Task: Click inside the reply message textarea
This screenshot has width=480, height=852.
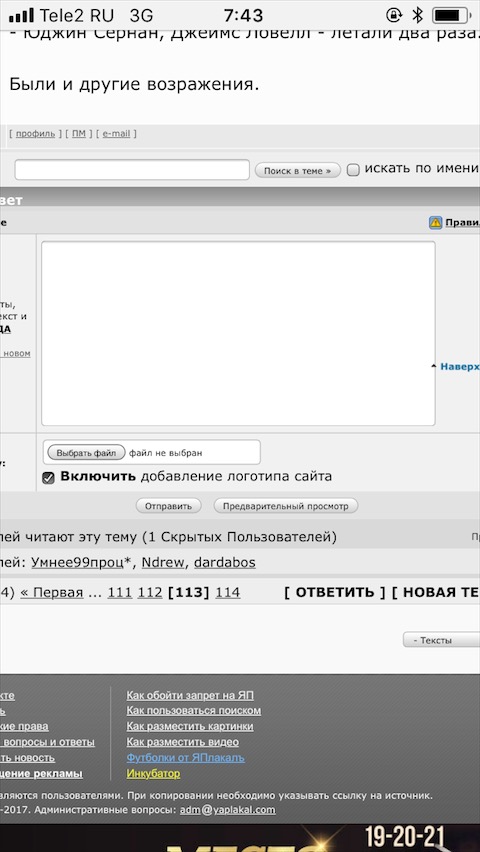Action: [238, 334]
